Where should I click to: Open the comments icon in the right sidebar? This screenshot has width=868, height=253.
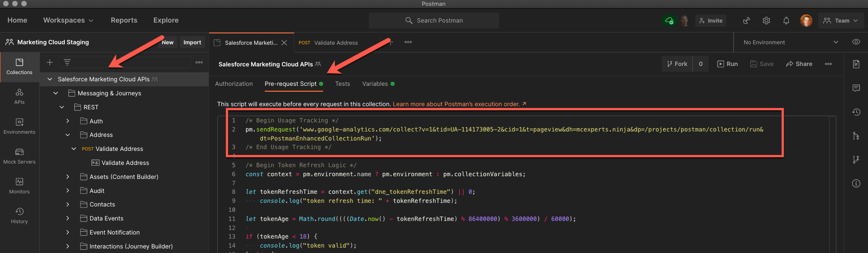[856, 88]
